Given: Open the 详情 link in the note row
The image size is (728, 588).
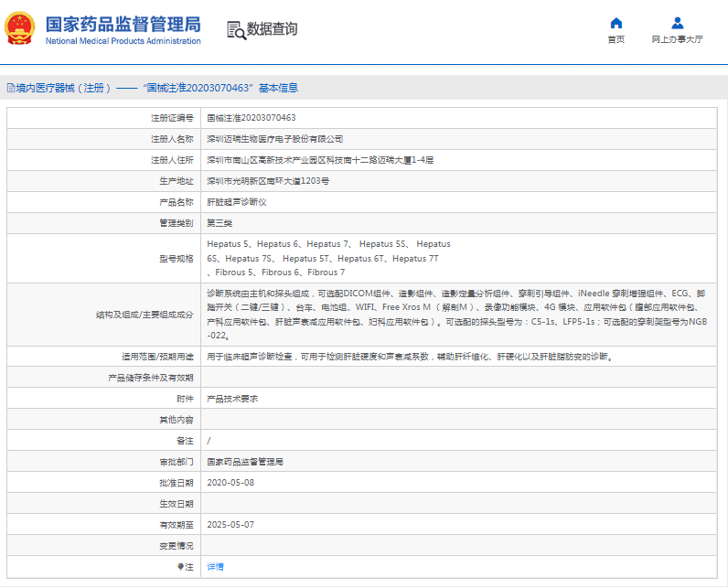Looking at the screenshot, I should click(215, 567).
